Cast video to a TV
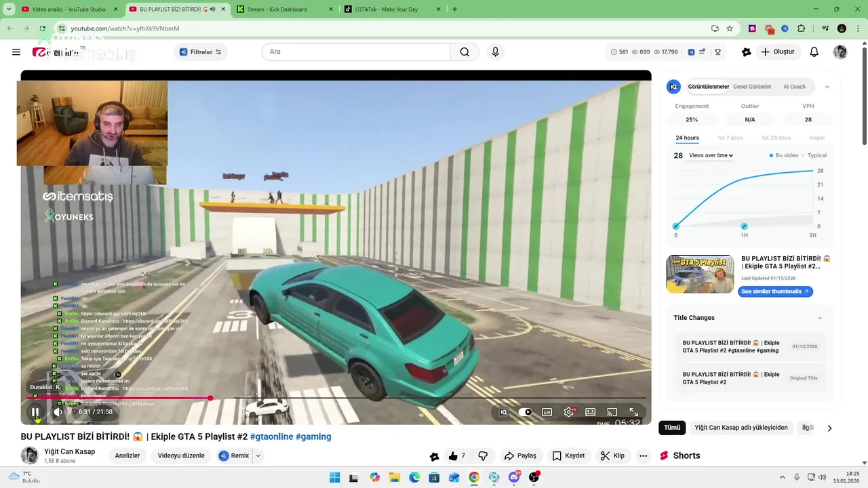 pyautogui.click(x=612, y=412)
